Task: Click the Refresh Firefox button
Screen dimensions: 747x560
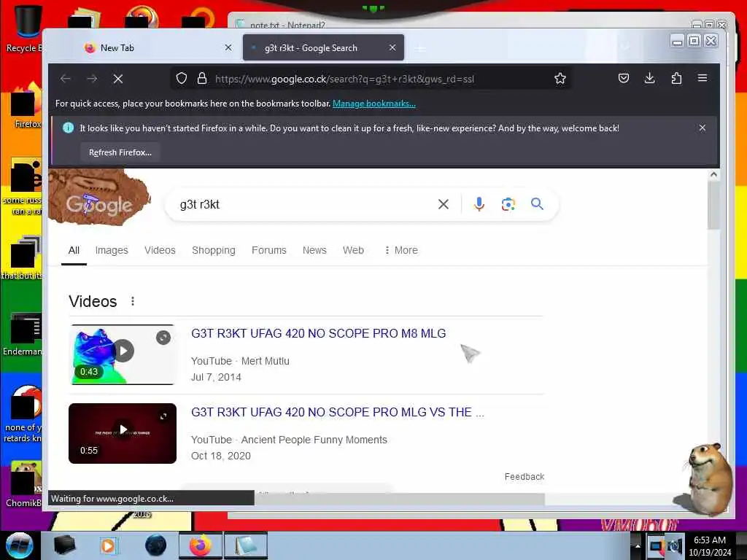Action: click(x=120, y=152)
